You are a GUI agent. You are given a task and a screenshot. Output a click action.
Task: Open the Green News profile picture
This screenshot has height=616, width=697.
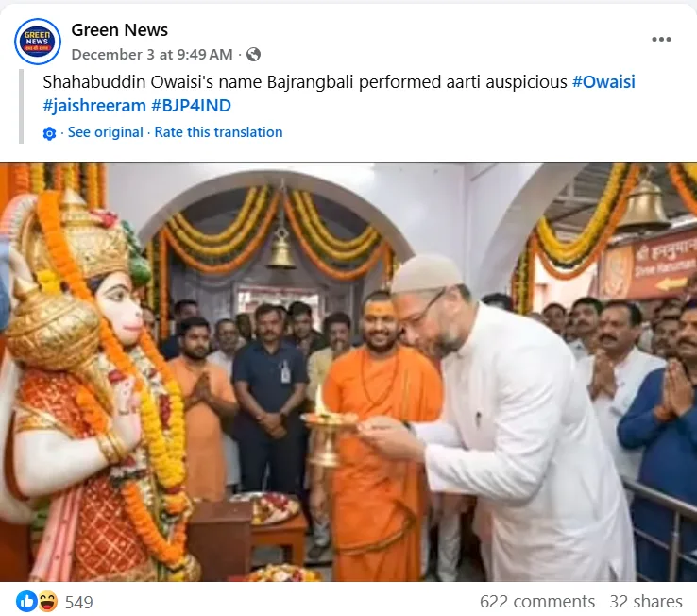pyautogui.click(x=38, y=41)
